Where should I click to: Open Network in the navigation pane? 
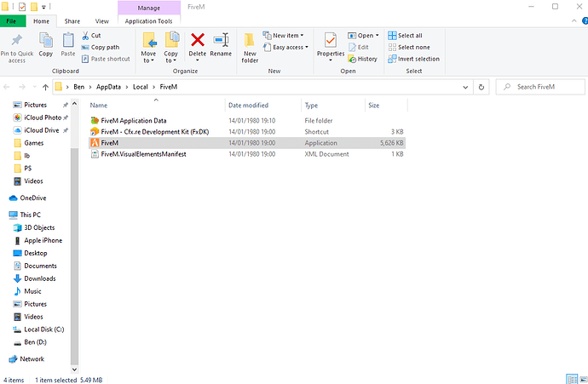click(26, 359)
